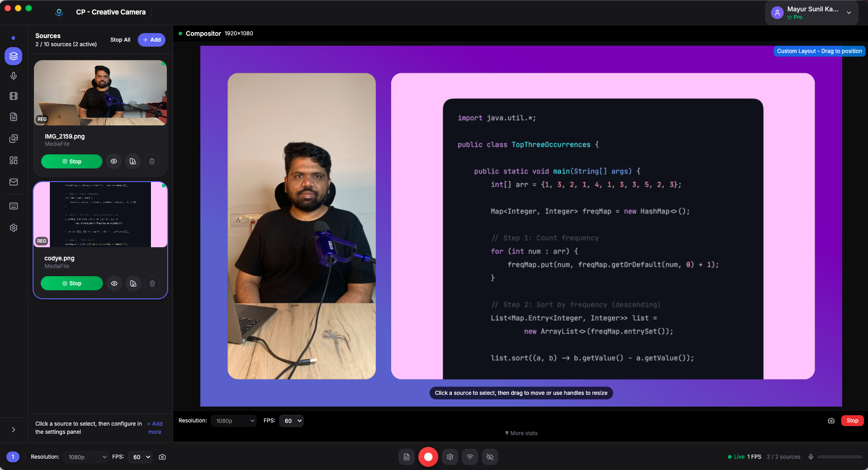Open the image gallery sidebar panel
Screen dimensions: 868x470
point(14,139)
